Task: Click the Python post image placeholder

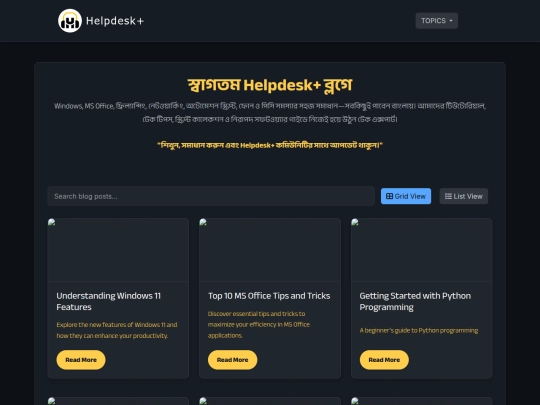Action: pyautogui.click(x=422, y=250)
